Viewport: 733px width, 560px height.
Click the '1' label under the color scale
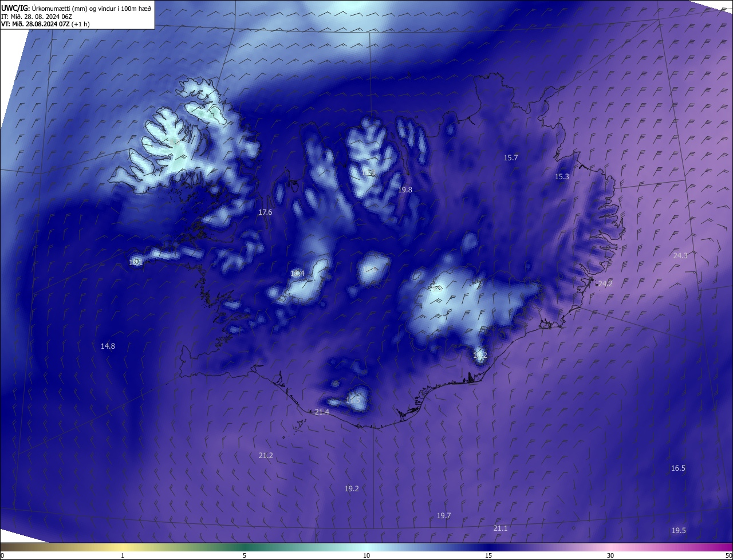point(123,556)
